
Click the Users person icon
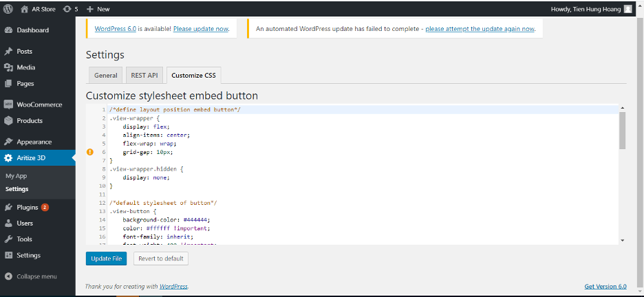tap(8, 223)
